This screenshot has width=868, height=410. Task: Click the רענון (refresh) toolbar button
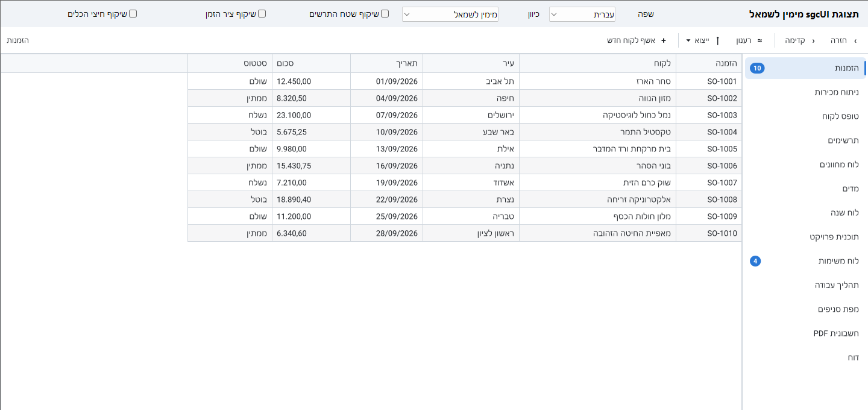click(749, 40)
